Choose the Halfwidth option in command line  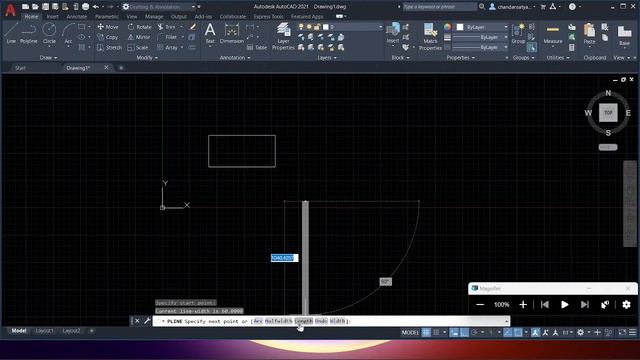278,321
